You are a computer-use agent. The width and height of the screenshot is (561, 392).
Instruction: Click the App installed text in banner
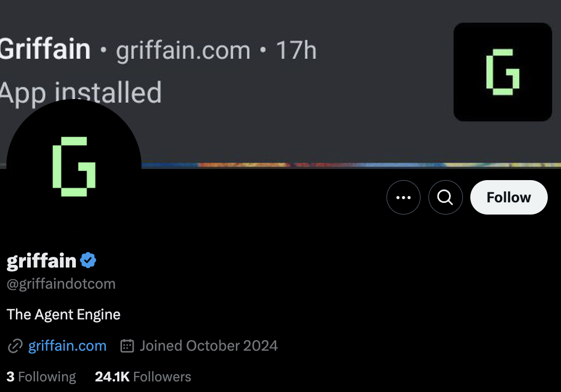81,93
